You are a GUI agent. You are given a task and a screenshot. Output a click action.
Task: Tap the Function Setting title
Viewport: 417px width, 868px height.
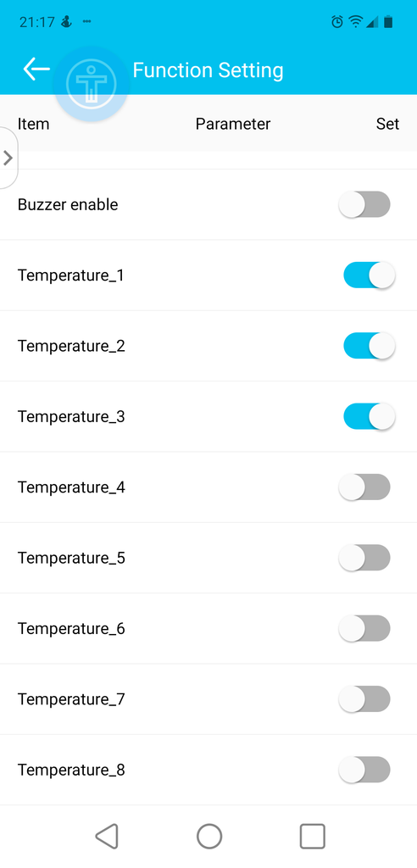tap(208, 70)
